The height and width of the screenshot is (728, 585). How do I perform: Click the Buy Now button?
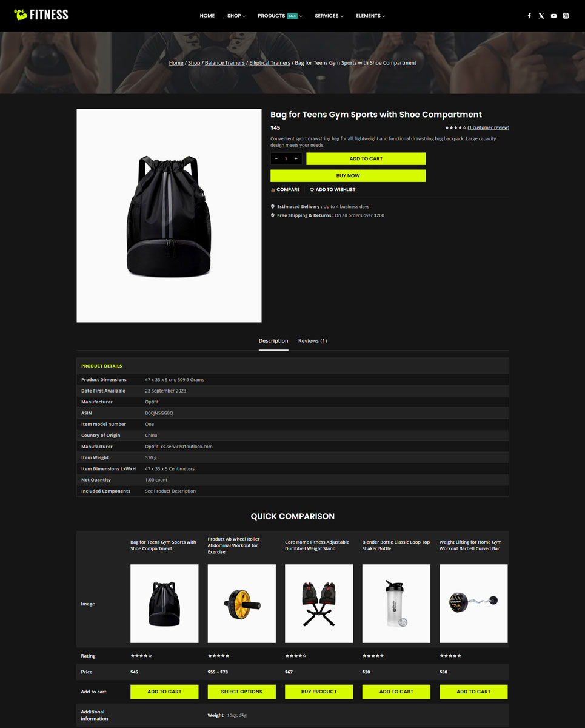coord(348,175)
